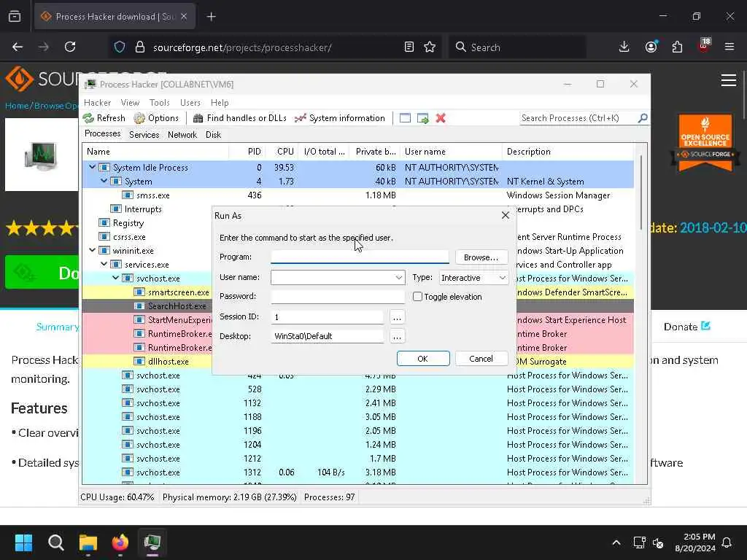Open Firefox extensions puzzle icon
This screenshot has height=560, width=747.
point(677,47)
